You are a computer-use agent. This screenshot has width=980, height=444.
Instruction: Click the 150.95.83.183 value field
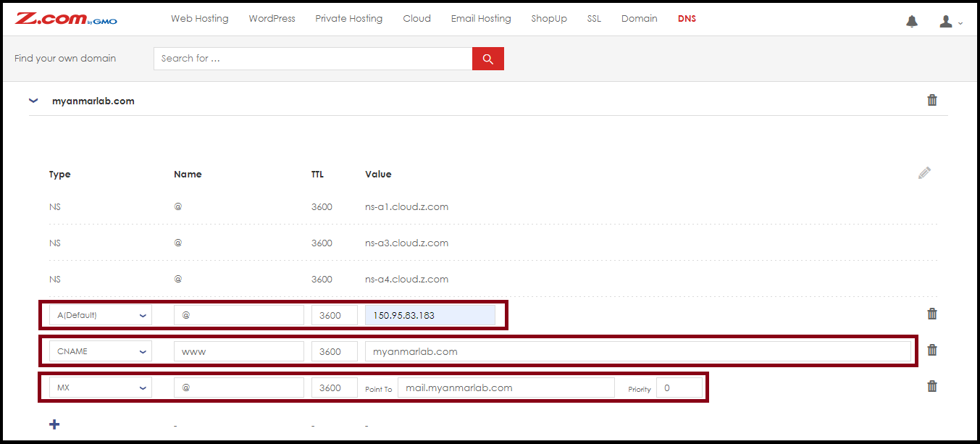(x=430, y=315)
